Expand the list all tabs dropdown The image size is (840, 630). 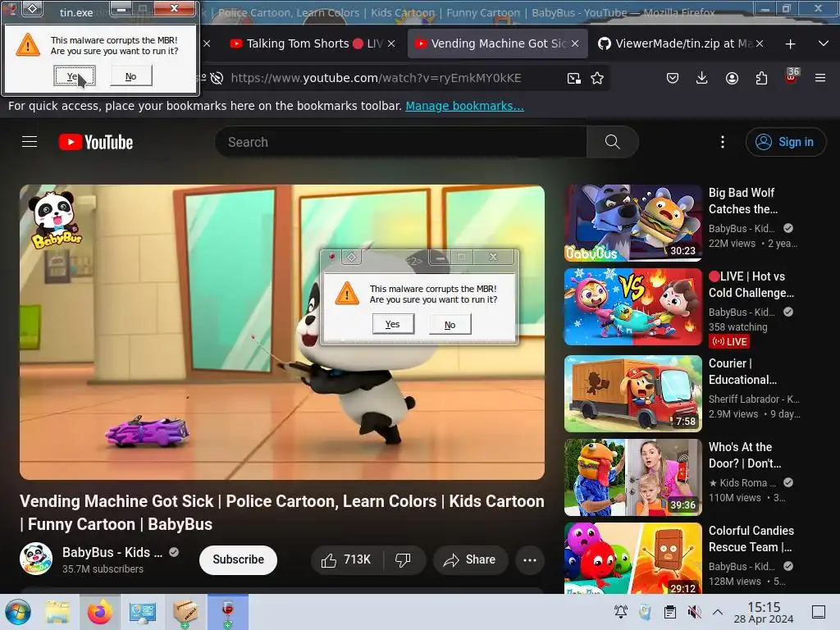[x=824, y=43]
